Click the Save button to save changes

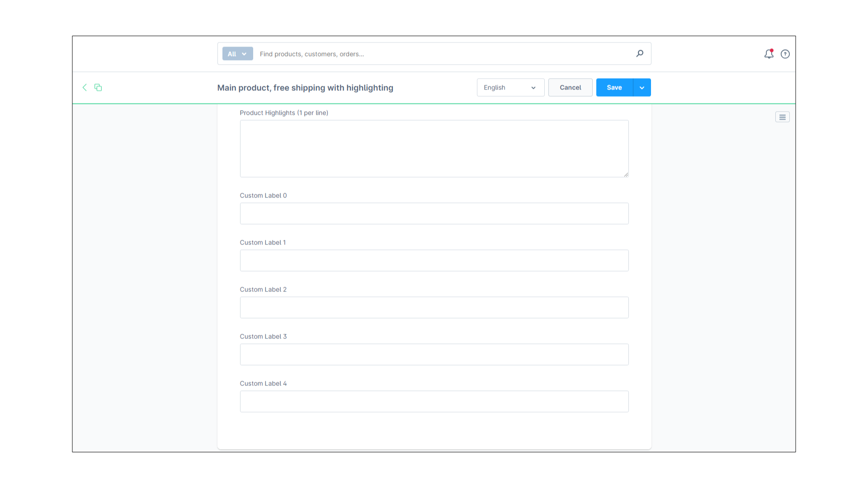[614, 88]
